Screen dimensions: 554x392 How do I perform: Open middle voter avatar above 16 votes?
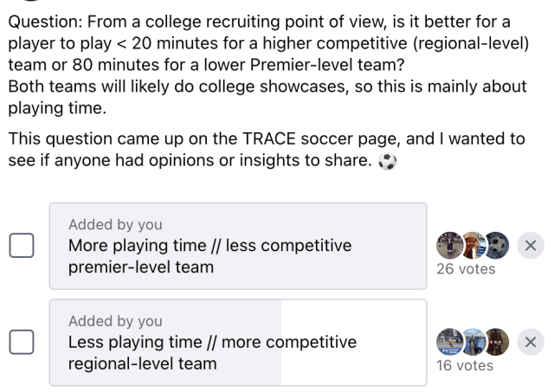473,342
